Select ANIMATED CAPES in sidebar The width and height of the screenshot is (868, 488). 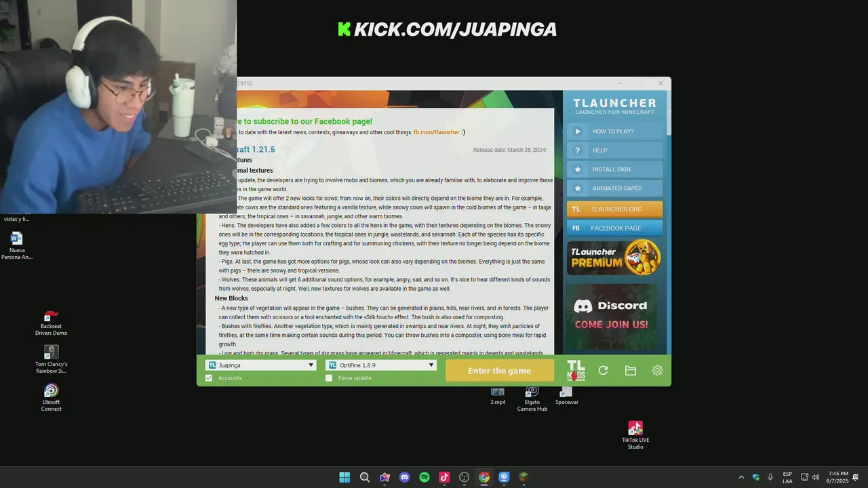coord(614,188)
